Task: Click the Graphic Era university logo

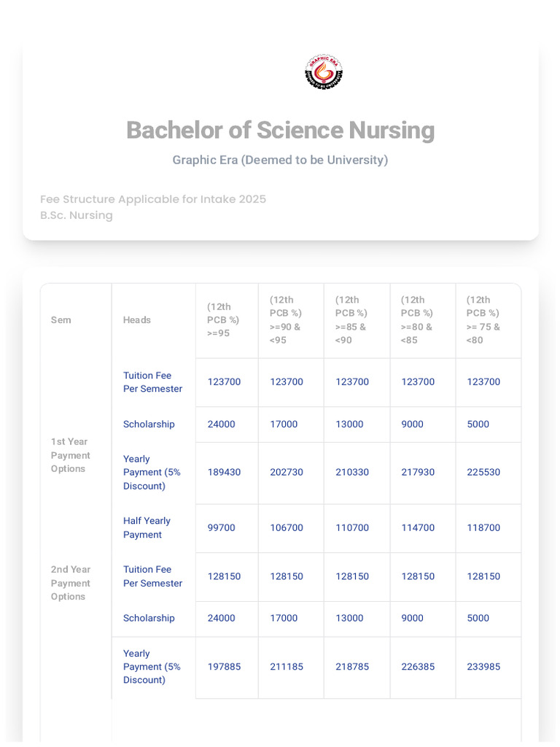Action: pyautogui.click(x=323, y=71)
